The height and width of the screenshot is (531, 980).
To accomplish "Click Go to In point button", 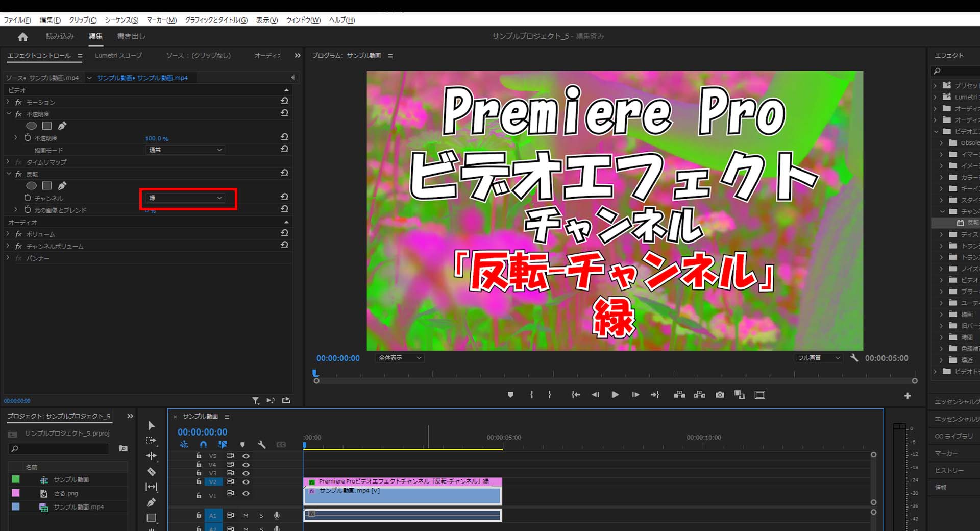I will 576,395.
